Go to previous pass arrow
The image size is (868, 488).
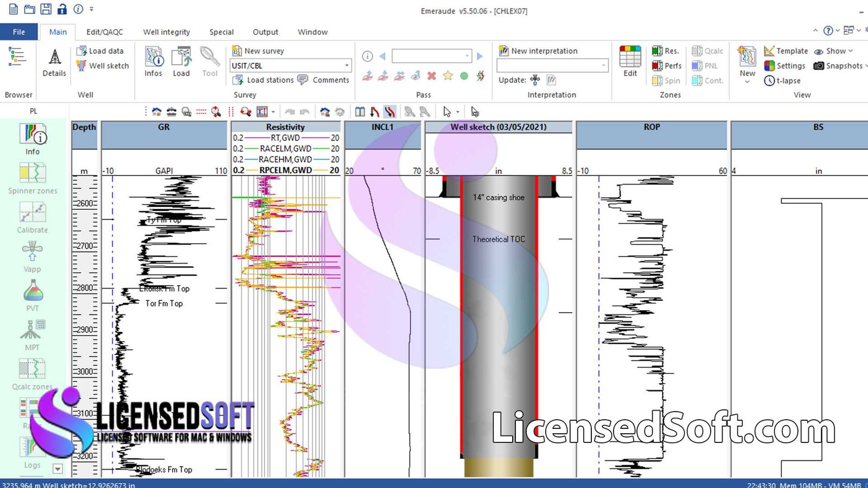pyautogui.click(x=382, y=56)
